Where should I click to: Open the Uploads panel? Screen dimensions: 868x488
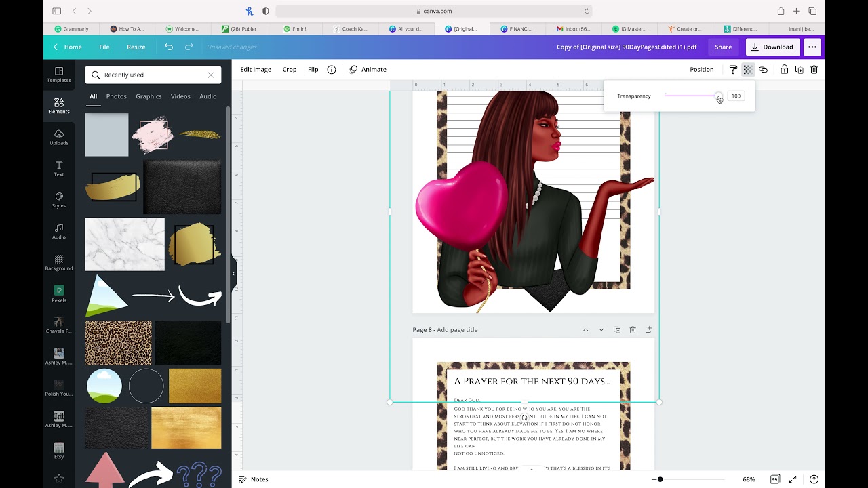(x=59, y=138)
